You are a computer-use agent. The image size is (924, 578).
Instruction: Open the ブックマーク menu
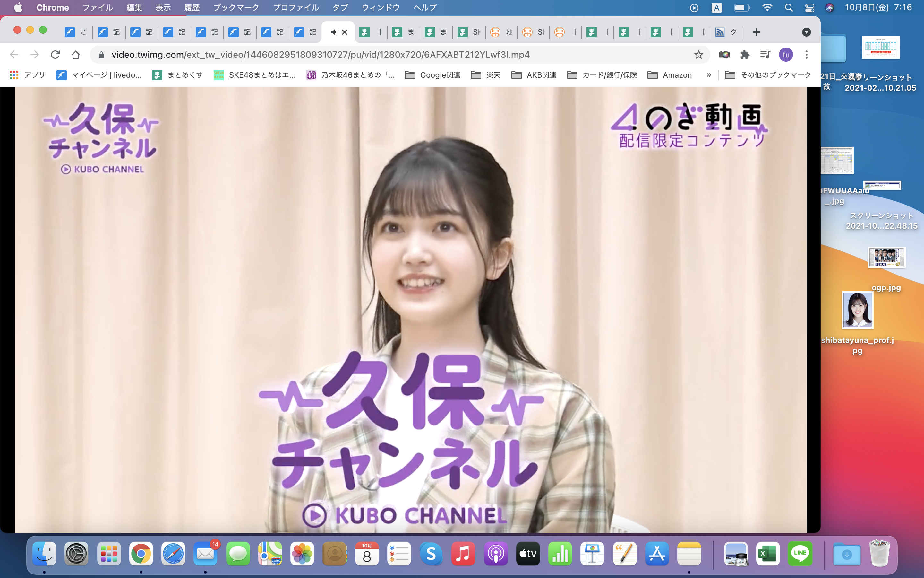coord(236,8)
